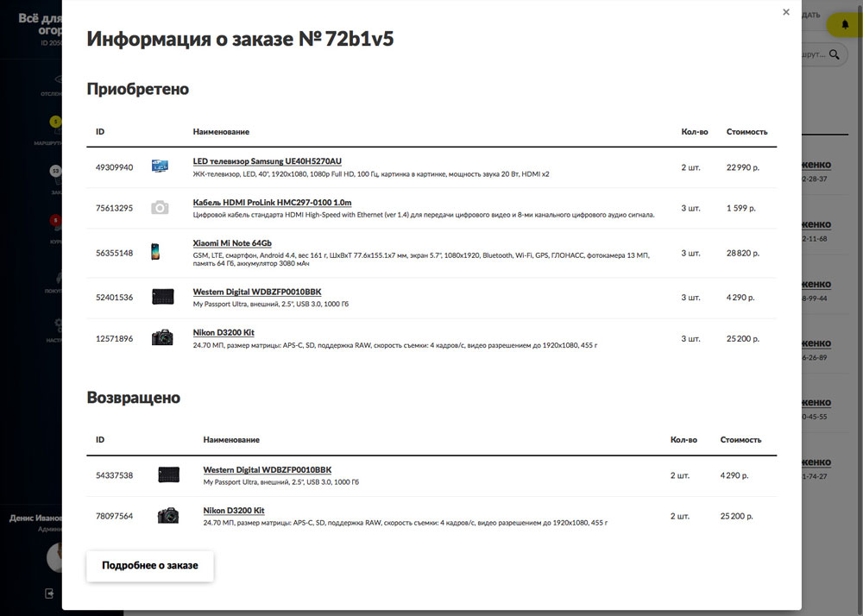Click the logout icon in sidebar

pos(49,594)
